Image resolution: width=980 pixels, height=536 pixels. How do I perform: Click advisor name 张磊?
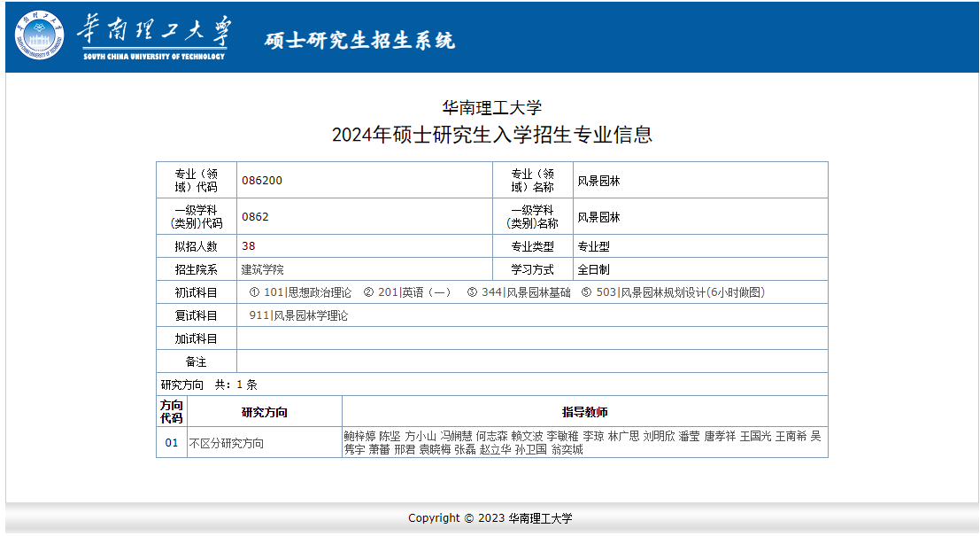point(465,449)
